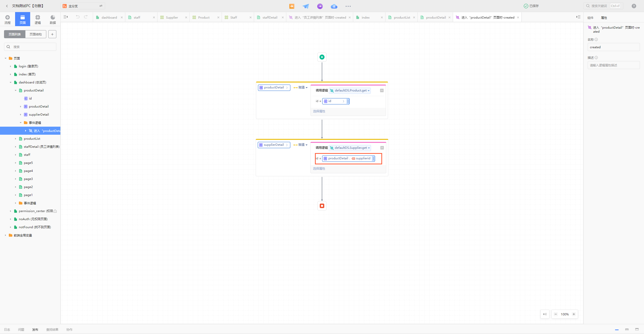Maximize the bottom panel icon

click(637, 329)
